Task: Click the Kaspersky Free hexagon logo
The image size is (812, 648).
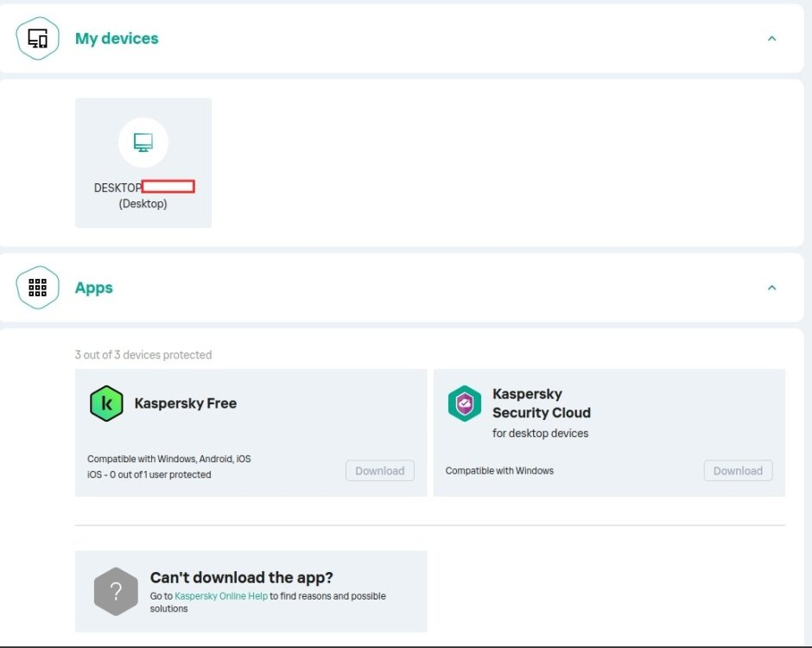Action: [106, 403]
